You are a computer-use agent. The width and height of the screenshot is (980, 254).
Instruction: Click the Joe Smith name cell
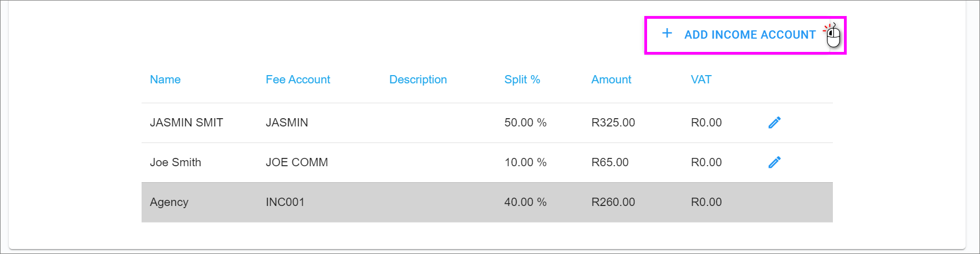pyautogui.click(x=175, y=162)
